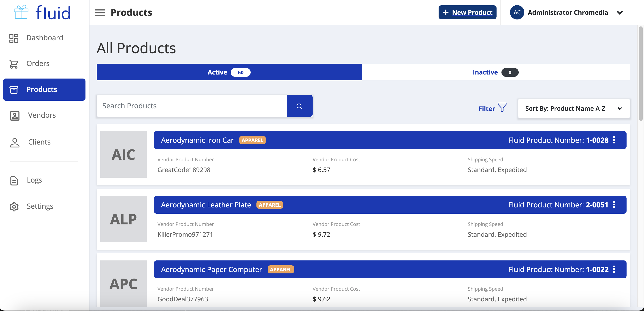Click the Search Products input field
The height and width of the screenshot is (311, 644).
pos(192,106)
